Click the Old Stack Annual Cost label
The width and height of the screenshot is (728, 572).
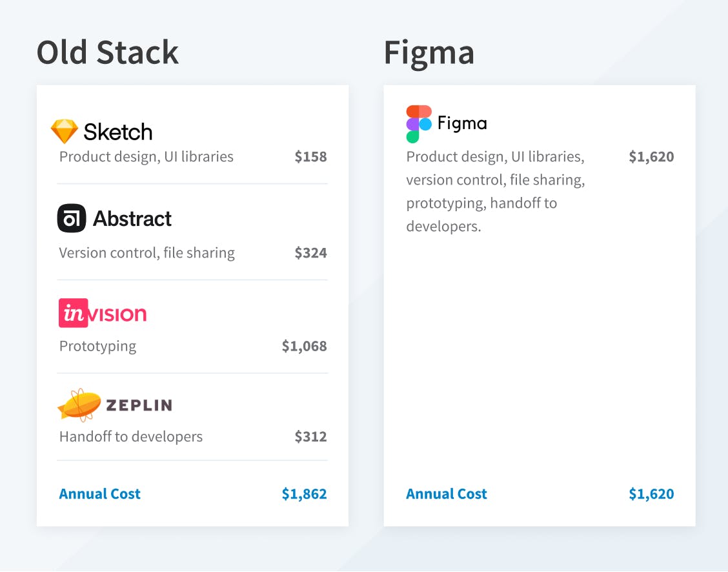(99, 494)
